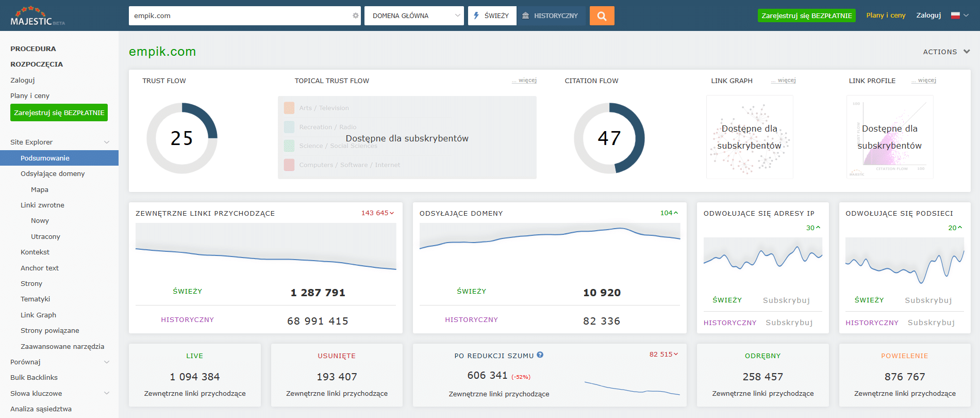Open Nowy backlinks item

click(x=40, y=220)
